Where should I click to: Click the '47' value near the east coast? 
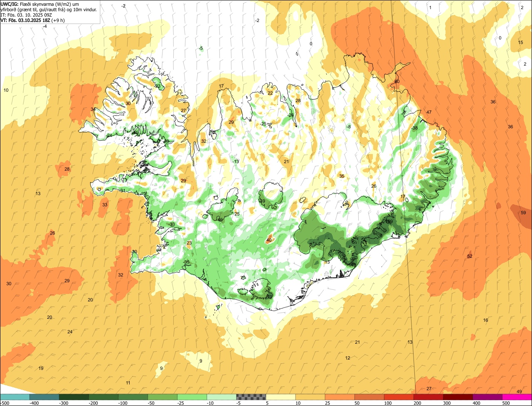click(x=429, y=113)
